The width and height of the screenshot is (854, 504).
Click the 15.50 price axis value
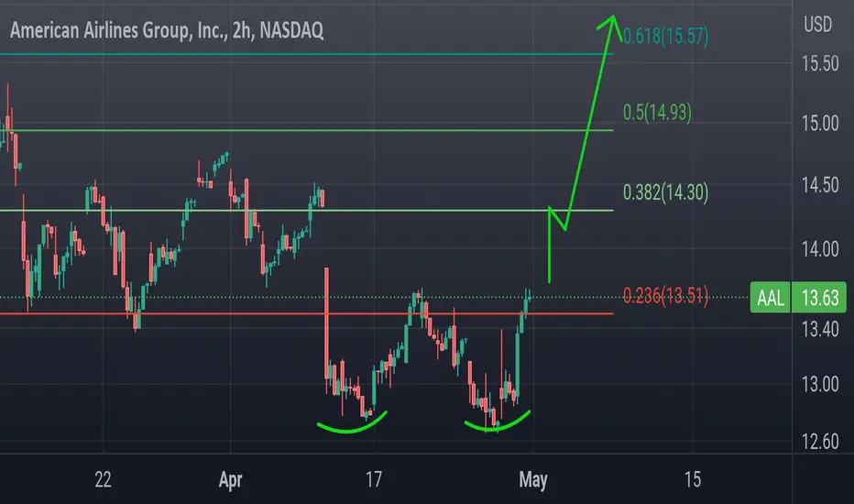point(820,64)
